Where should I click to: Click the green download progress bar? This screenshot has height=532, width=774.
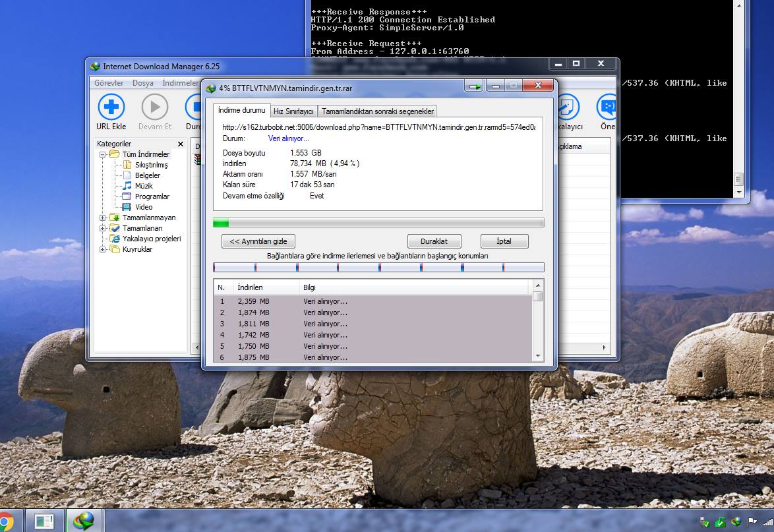click(378, 223)
